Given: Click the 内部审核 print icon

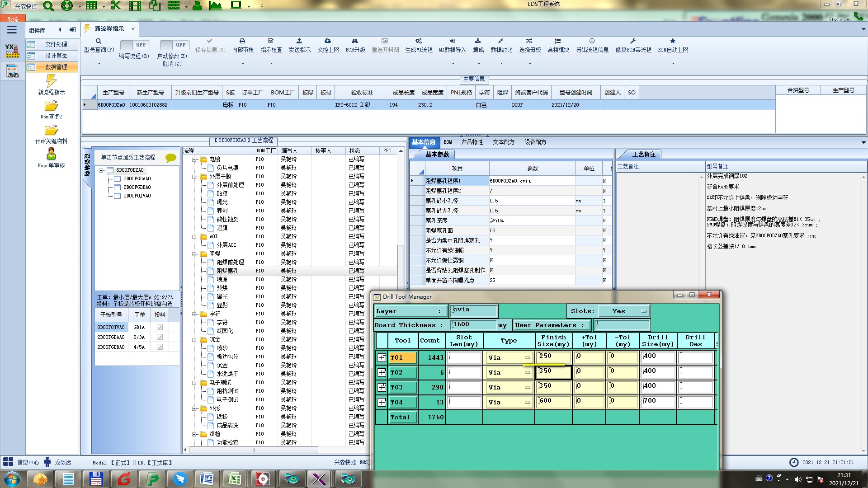Looking at the screenshot, I should point(242,41).
